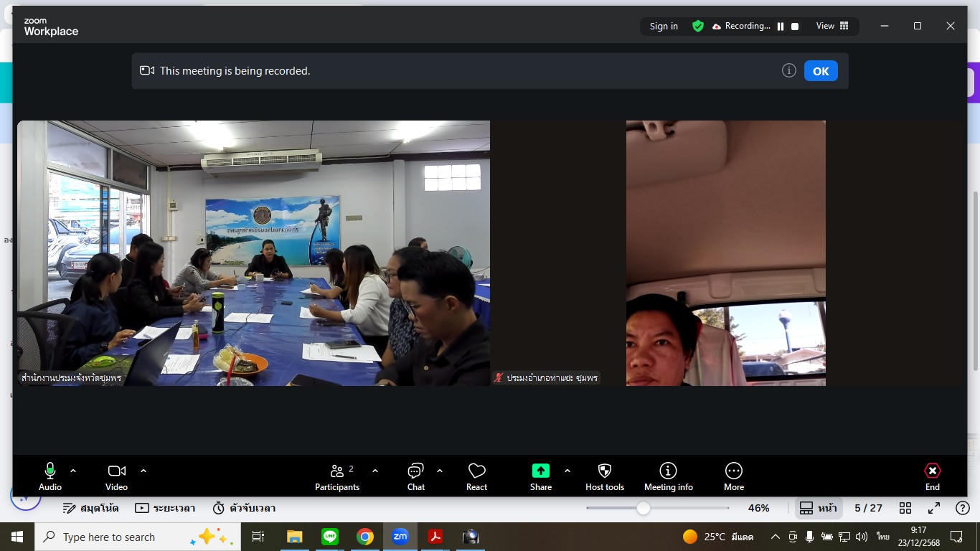Open Host tools shield icon
This screenshot has height=551, width=980.
(x=605, y=476)
